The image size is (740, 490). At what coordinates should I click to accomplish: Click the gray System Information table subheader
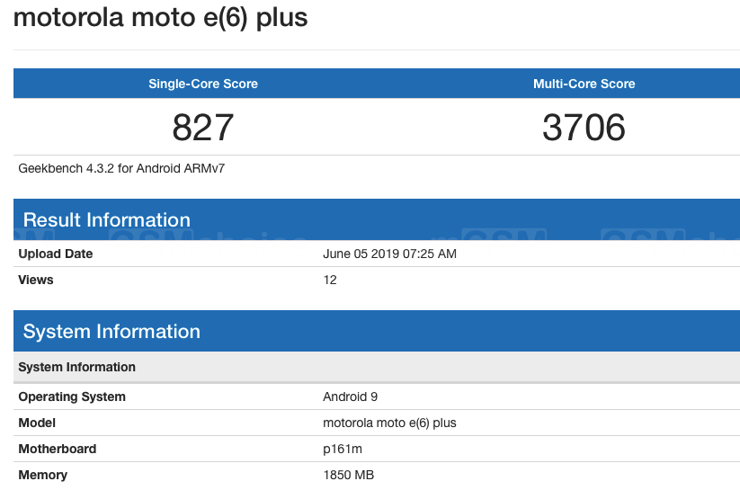pyautogui.click(x=77, y=367)
